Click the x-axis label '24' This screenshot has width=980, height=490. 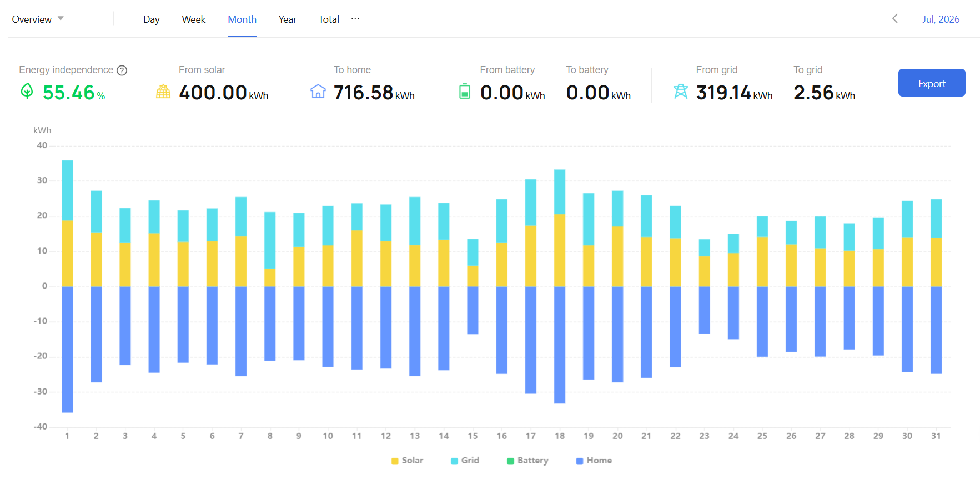733,436
